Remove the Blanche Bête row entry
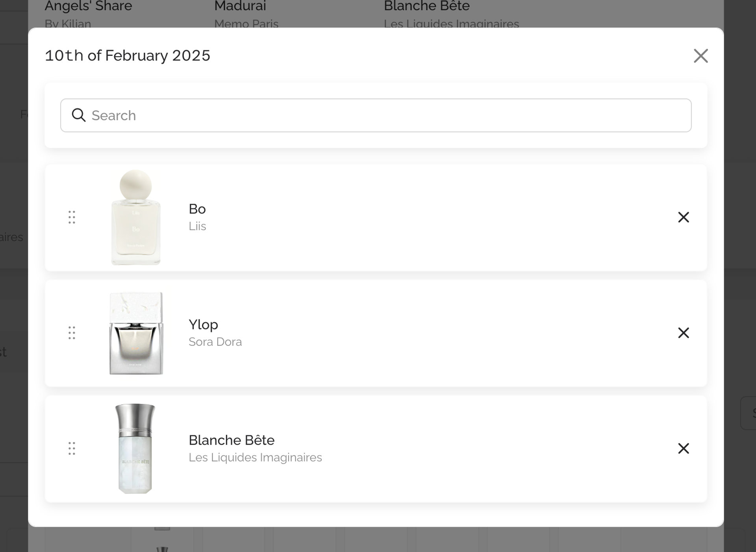756x552 pixels. pos(683,449)
